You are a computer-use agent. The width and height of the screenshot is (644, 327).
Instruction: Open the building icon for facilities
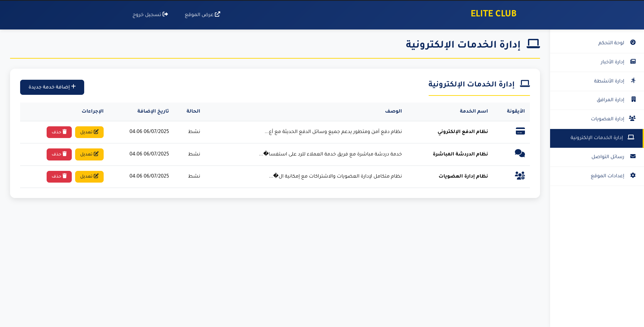pyautogui.click(x=633, y=100)
